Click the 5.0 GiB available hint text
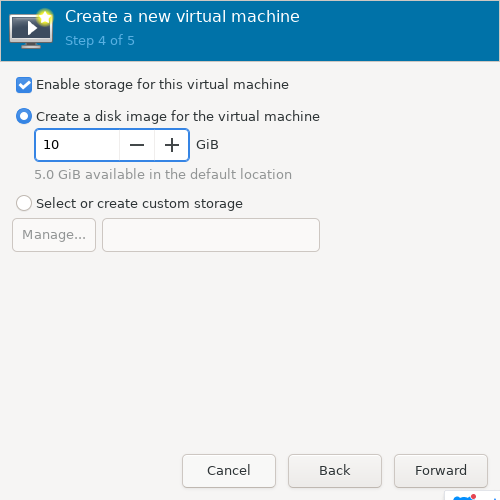Screen dimensions: 500x500 point(163,174)
